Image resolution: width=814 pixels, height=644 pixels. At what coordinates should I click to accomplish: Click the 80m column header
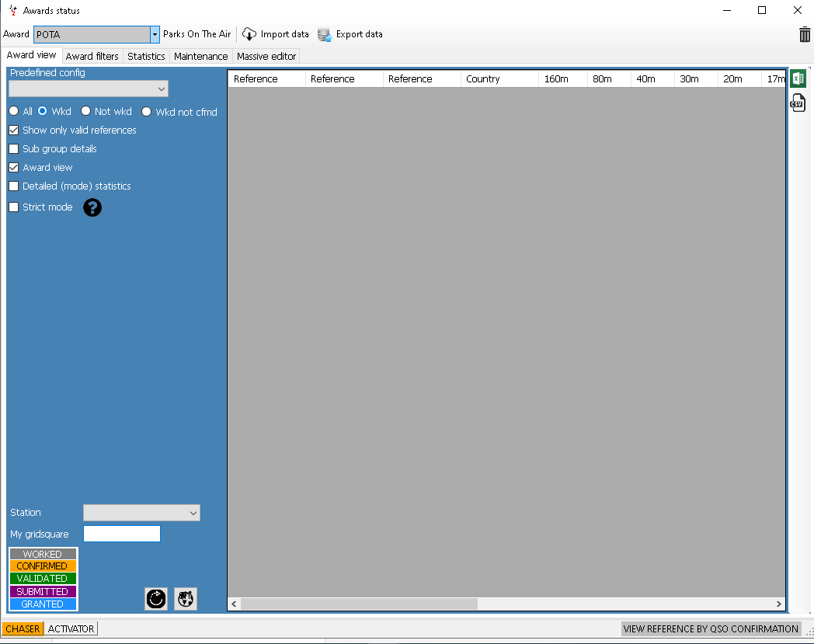point(608,79)
